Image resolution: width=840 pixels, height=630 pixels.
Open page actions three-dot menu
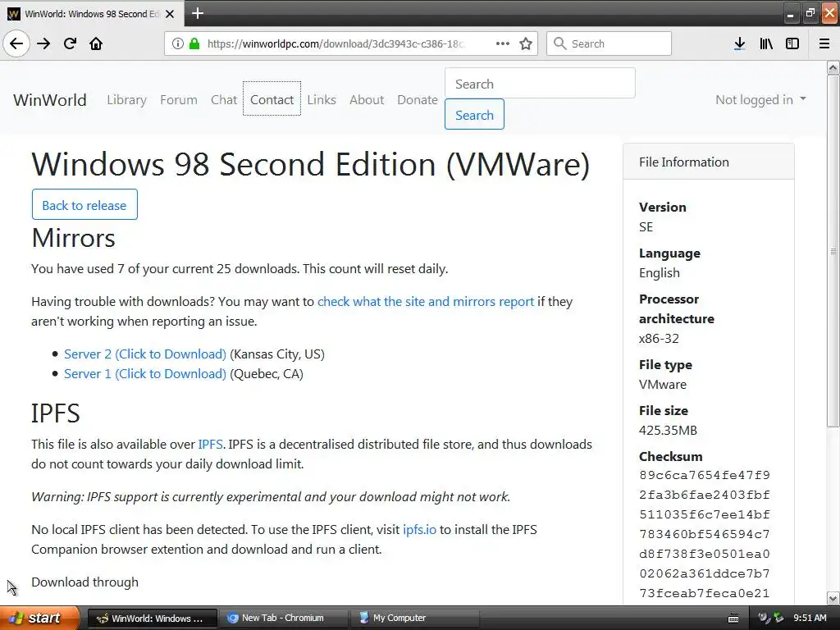point(503,43)
